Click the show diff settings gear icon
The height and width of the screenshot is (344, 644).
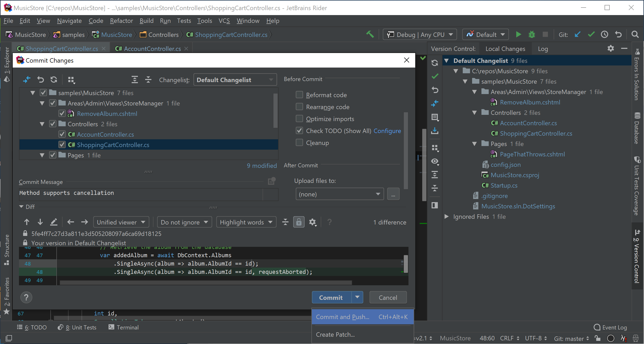(x=313, y=222)
